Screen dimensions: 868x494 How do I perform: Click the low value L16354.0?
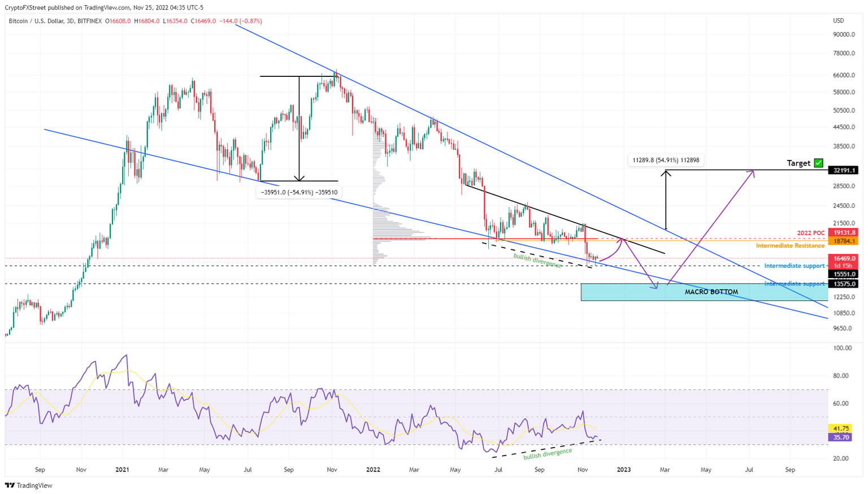pos(176,21)
